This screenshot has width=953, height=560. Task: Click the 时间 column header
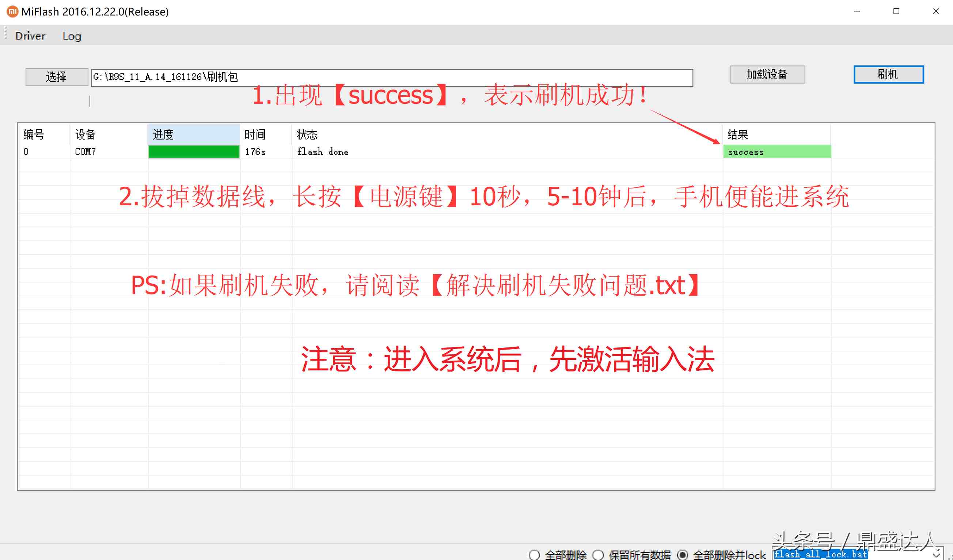(266, 134)
